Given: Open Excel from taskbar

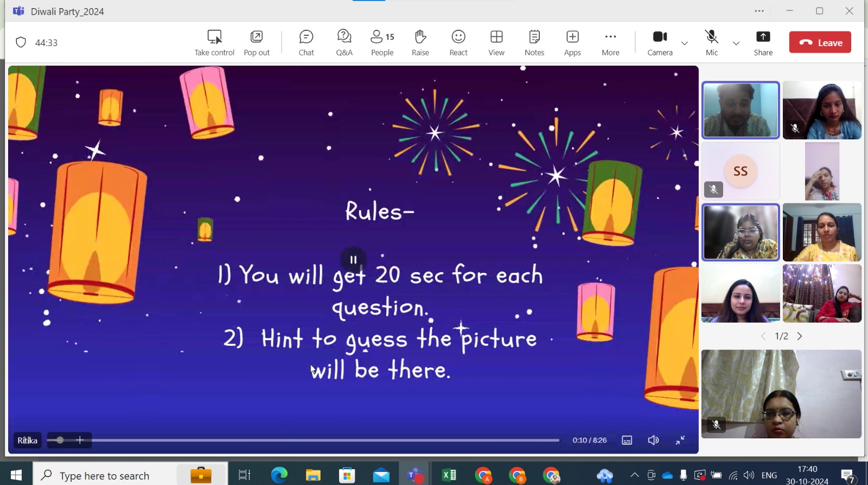Looking at the screenshot, I should 449,475.
